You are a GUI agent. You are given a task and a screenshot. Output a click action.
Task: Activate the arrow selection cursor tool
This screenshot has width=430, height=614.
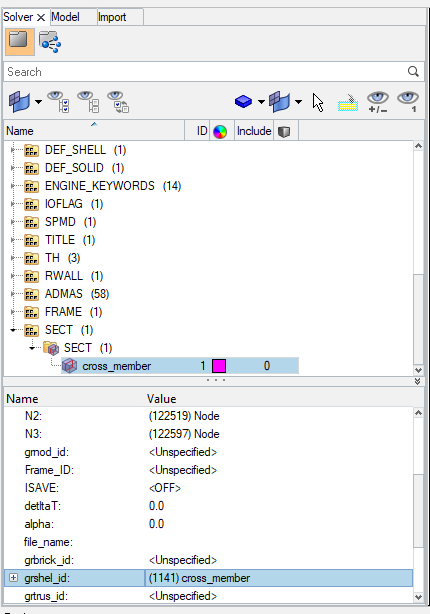(318, 103)
